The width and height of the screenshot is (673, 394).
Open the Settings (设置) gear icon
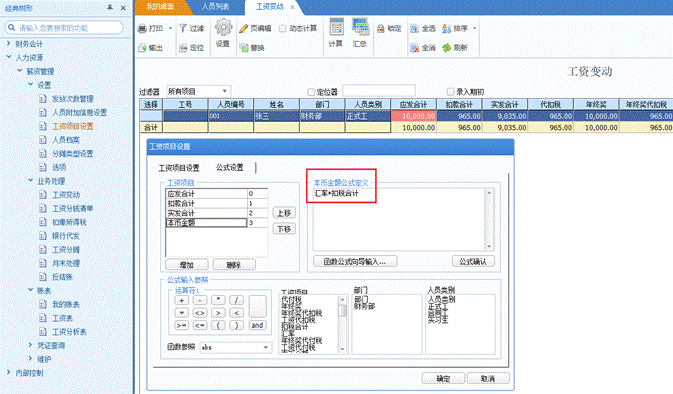pos(223,28)
